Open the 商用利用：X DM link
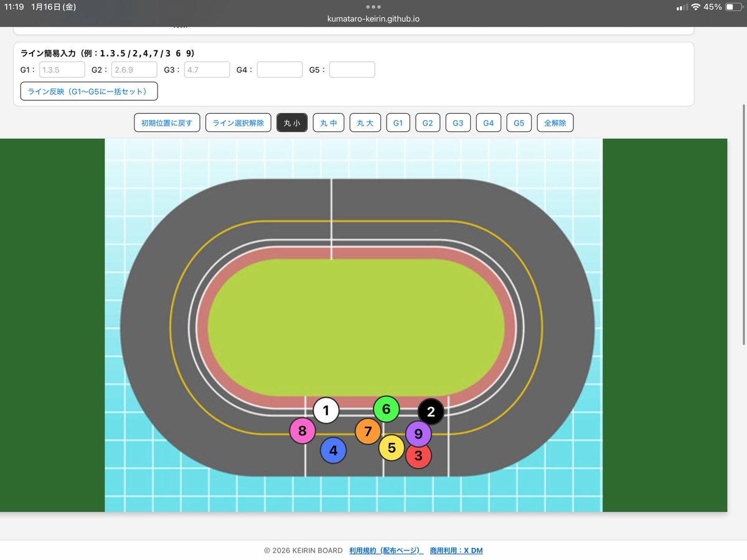Viewport: 747px width, 560px height. click(x=456, y=551)
